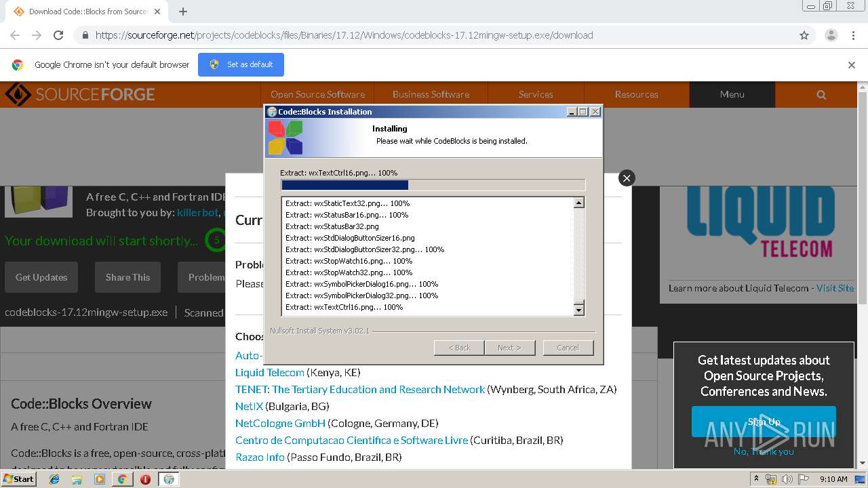Image resolution: width=868 pixels, height=488 pixels.
Task: Click the 9:10 AM system clock
Action: point(833,479)
